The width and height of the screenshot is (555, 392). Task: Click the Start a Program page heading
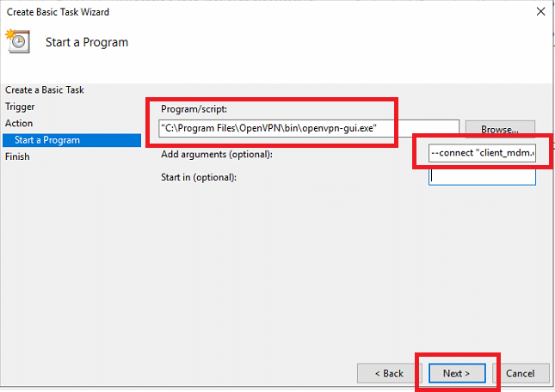tap(87, 42)
